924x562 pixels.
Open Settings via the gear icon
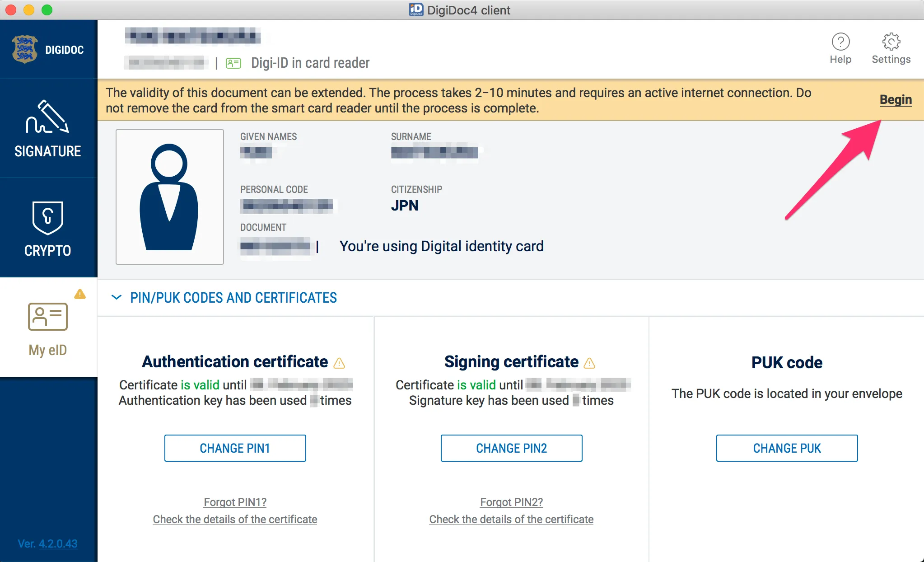(x=891, y=42)
